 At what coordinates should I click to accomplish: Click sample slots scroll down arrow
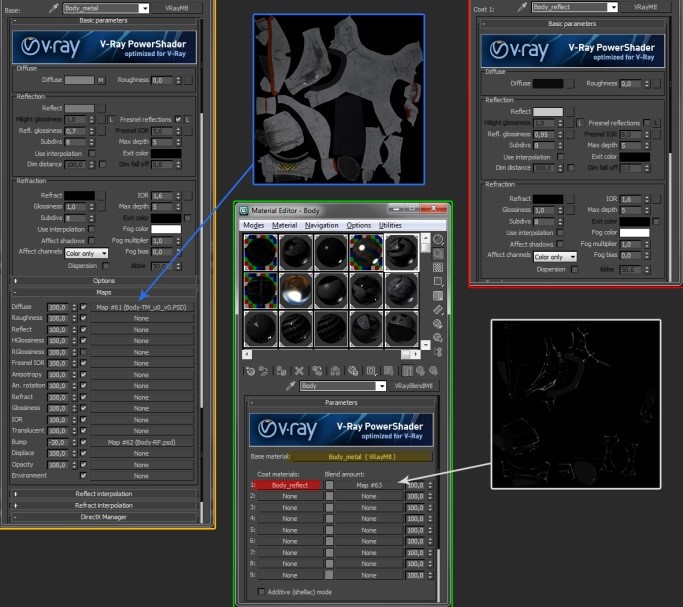point(426,345)
